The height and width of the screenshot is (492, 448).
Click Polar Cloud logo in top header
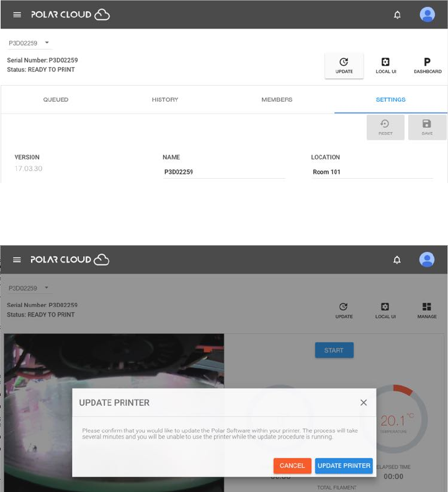click(70, 14)
